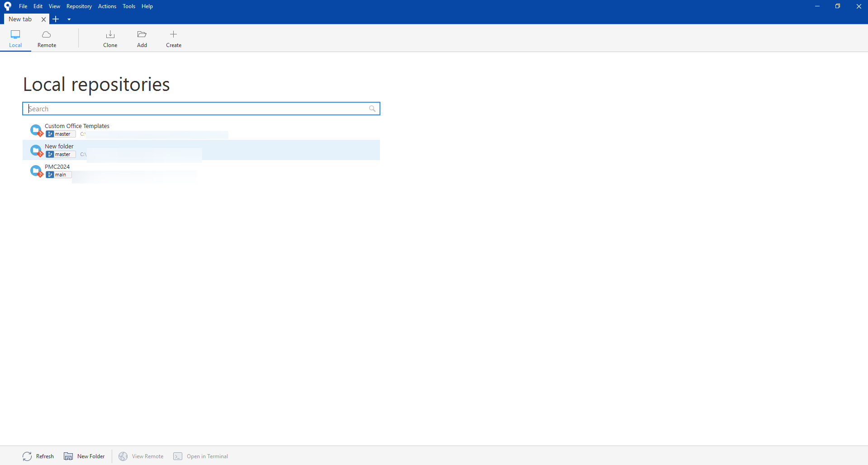Close the New tab
Viewport: 868px width, 465px height.
click(43, 19)
